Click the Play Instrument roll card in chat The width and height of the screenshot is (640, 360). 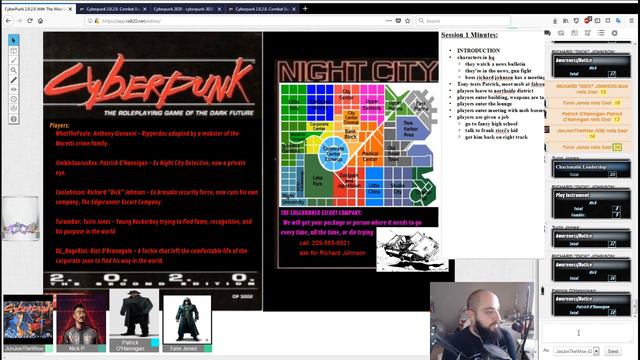click(x=591, y=204)
